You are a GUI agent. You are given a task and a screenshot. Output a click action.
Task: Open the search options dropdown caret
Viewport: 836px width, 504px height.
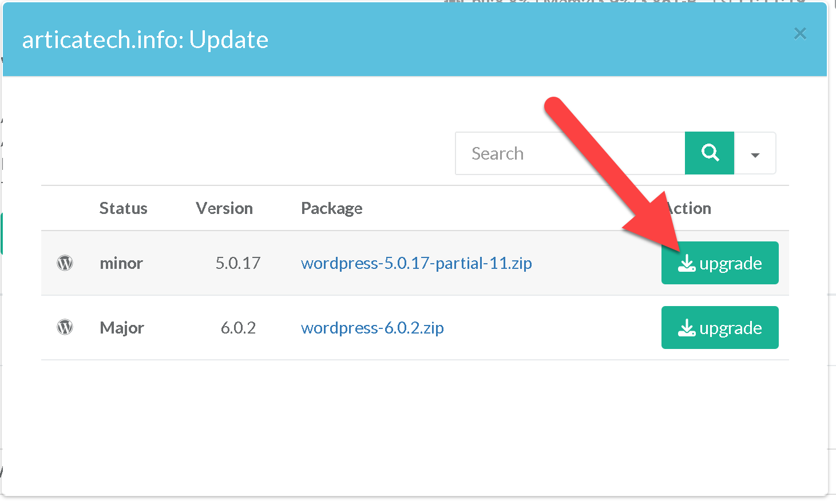(x=755, y=154)
